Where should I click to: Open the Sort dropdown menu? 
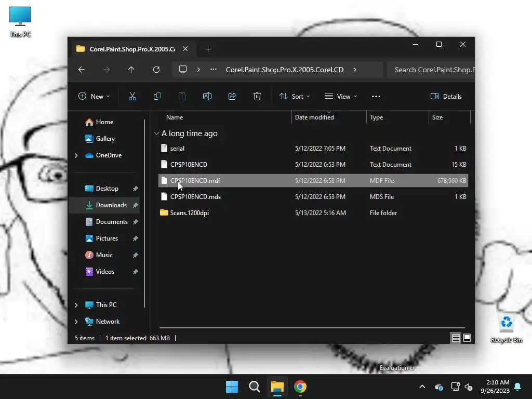click(x=295, y=96)
